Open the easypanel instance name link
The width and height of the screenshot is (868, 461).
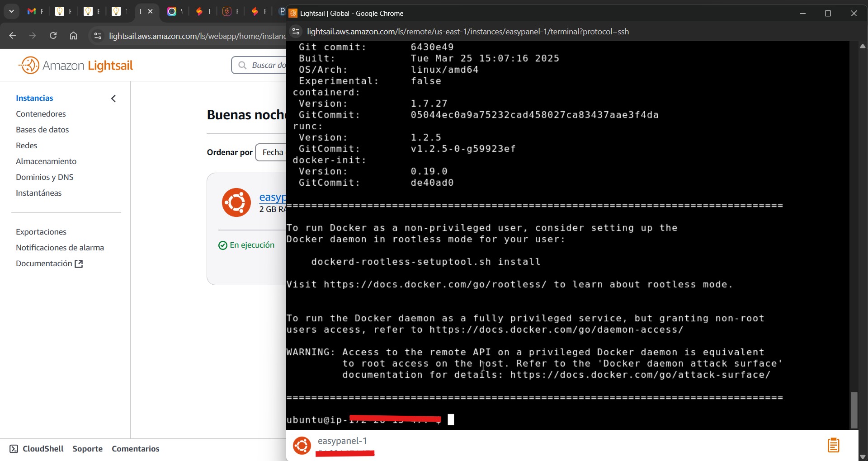(x=273, y=197)
